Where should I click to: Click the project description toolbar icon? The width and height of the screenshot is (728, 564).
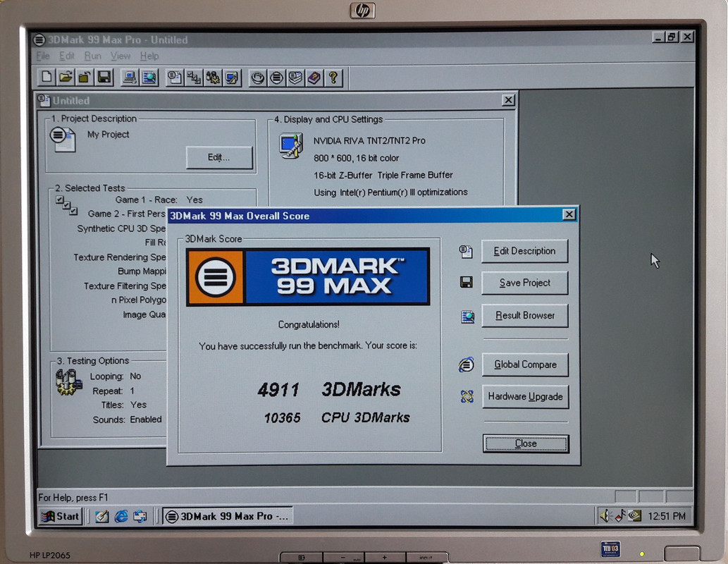[175, 77]
